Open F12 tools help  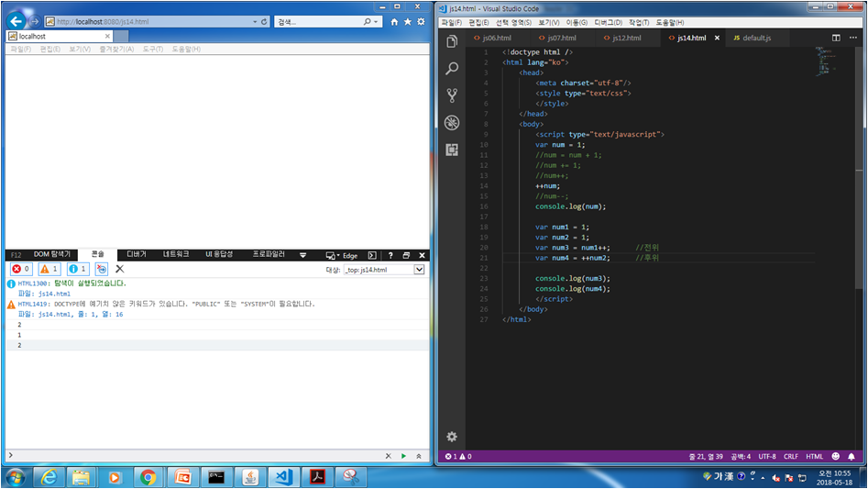tap(390, 255)
